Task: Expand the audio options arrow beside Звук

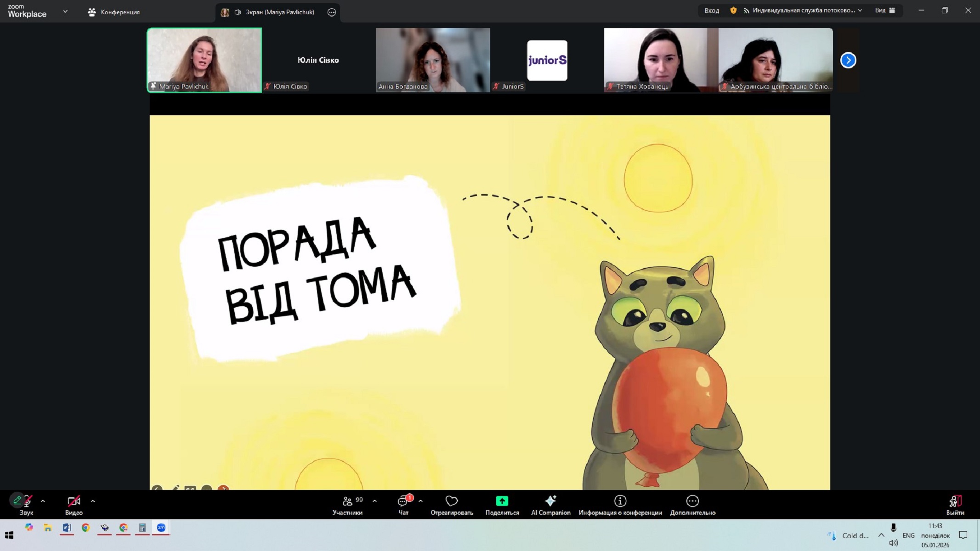Action: [x=43, y=501]
